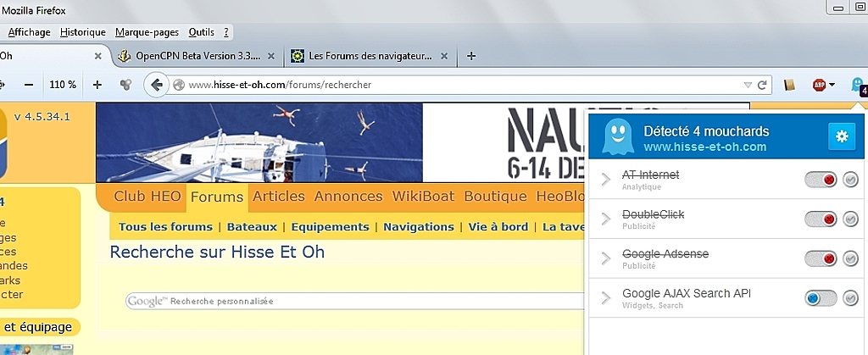Click the check circle for Google Adsense

point(850,258)
